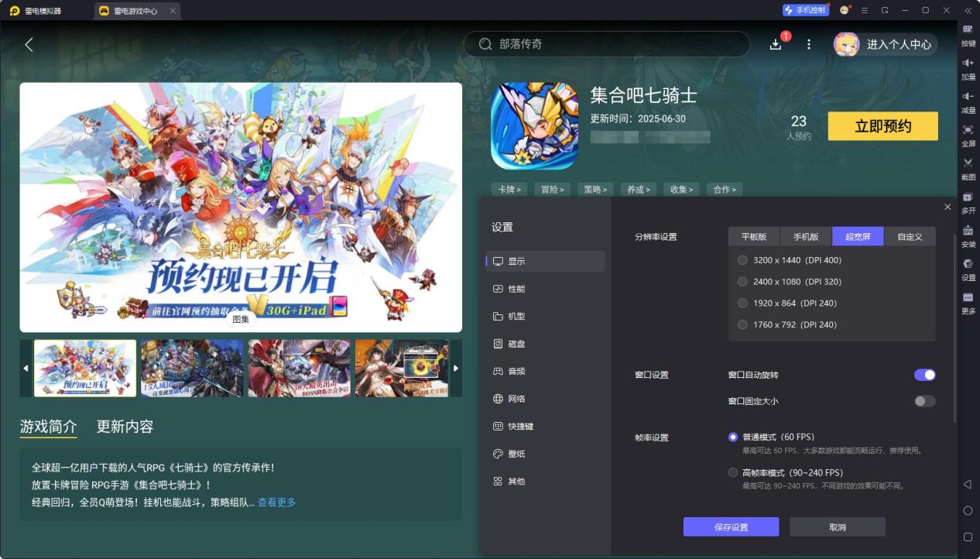The image size is (980, 559).
Task: Click the 截图 screenshot scissors icon
Action: tap(968, 163)
